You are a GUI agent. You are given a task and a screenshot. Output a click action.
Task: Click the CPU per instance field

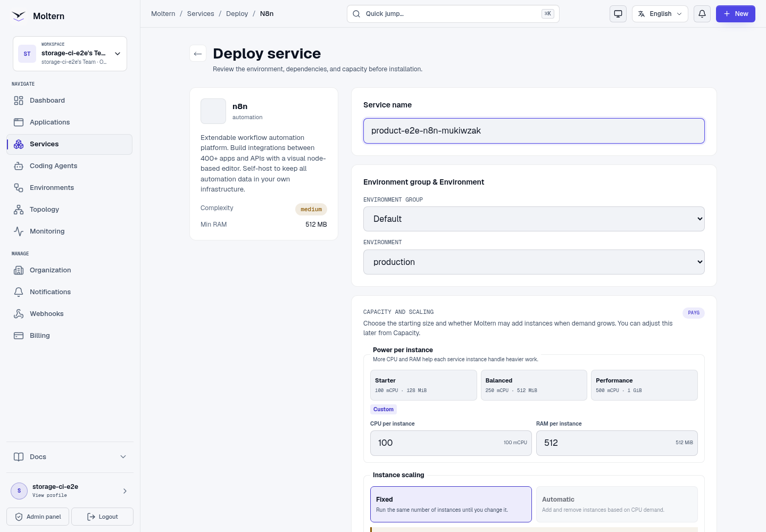coord(451,443)
